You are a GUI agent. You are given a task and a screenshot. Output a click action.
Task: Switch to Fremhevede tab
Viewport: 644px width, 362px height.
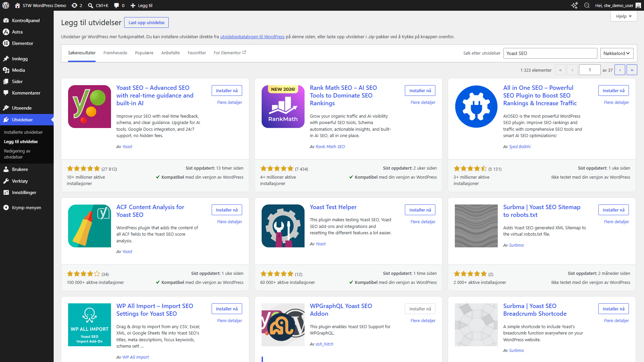[x=115, y=53]
